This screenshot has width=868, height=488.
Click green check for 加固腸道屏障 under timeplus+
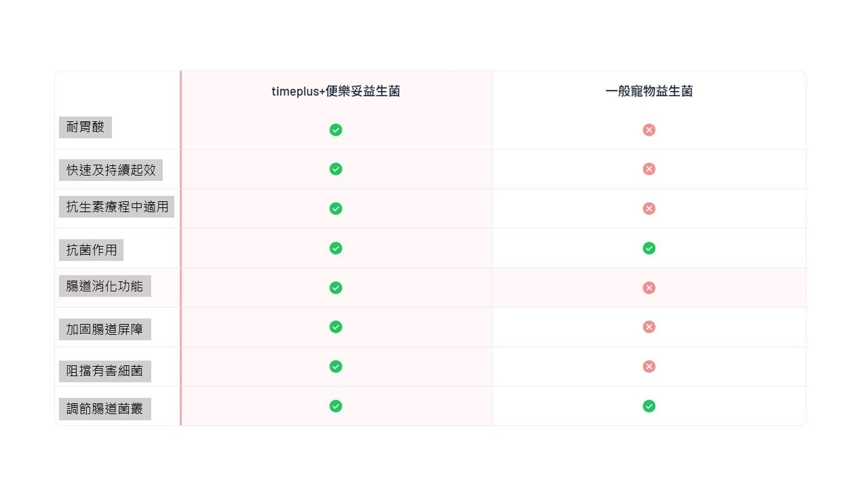click(x=336, y=327)
